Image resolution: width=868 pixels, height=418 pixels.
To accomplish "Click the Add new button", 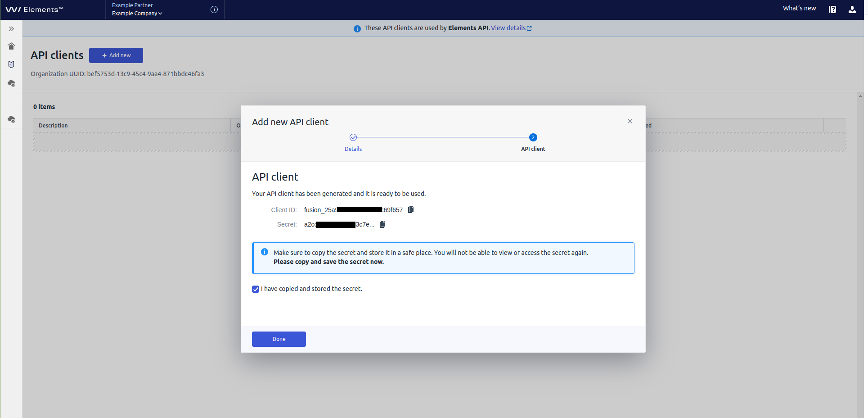I will pos(116,55).
